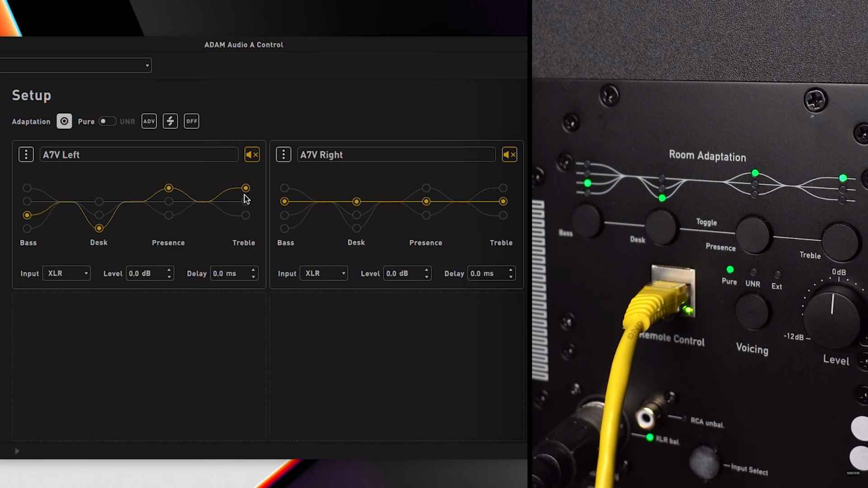The height and width of the screenshot is (488, 868).
Task: Click the active flat Presence node on A7V Right
Action: point(426,202)
